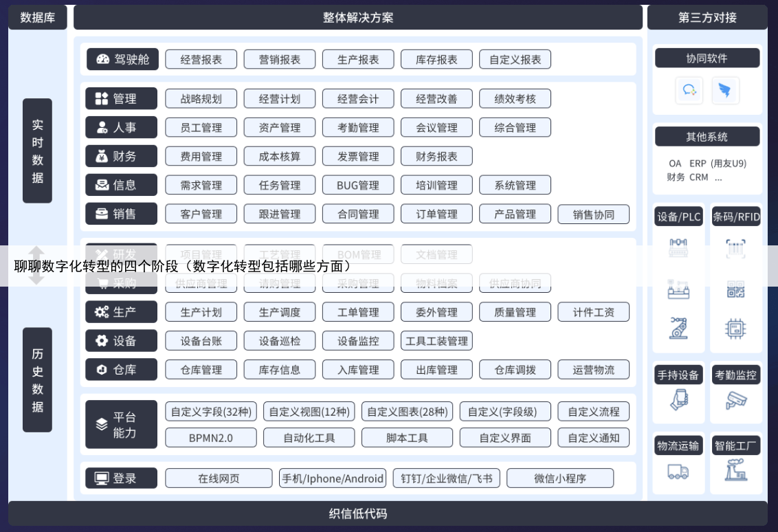Open the 经营报表 module
This screenshot has height=532, width=778.
[201, 60]
